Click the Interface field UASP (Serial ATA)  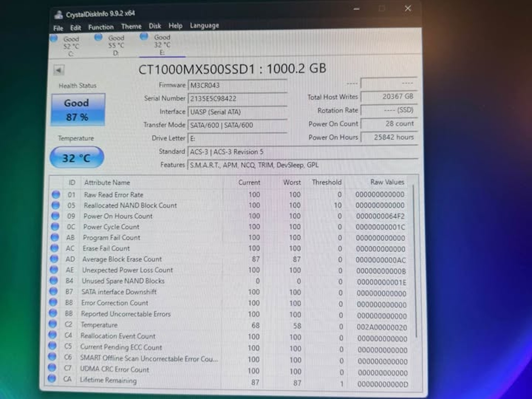pyautogui.click(x=237, y=112)
